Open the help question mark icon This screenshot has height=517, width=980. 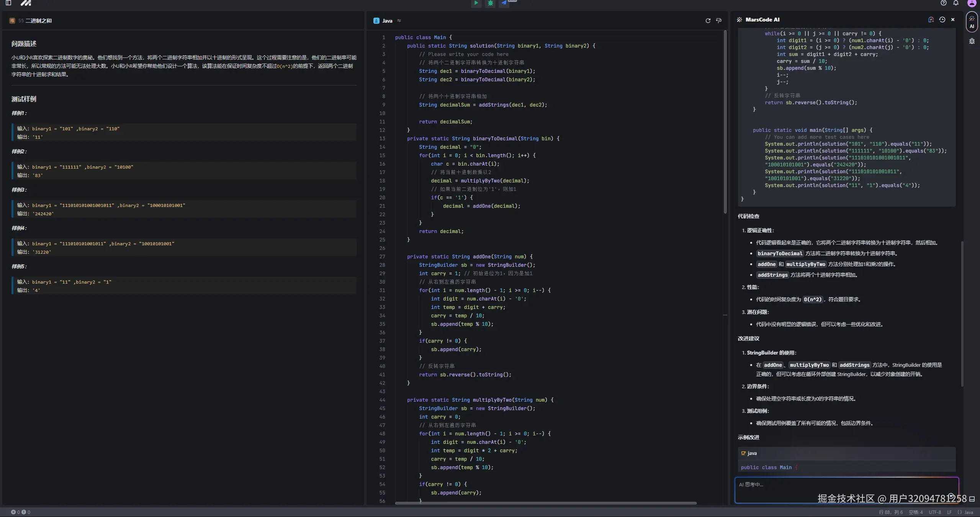[x=944, y=3]
